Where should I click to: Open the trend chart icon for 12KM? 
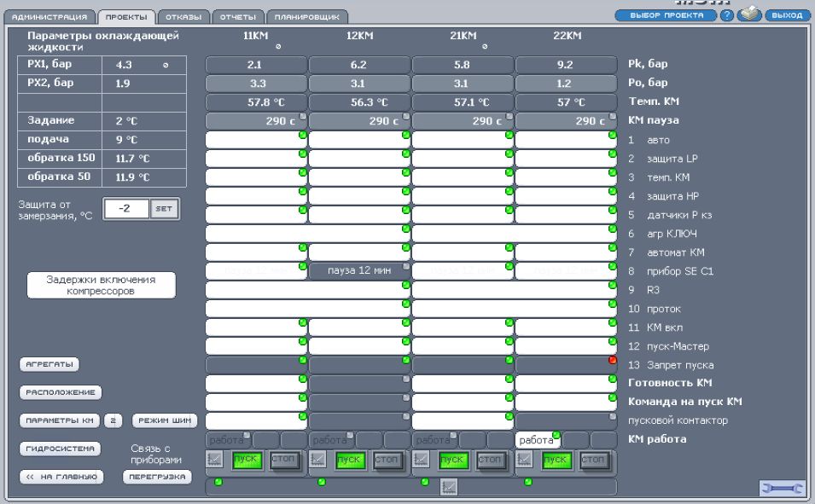click(x=317, y=460)
